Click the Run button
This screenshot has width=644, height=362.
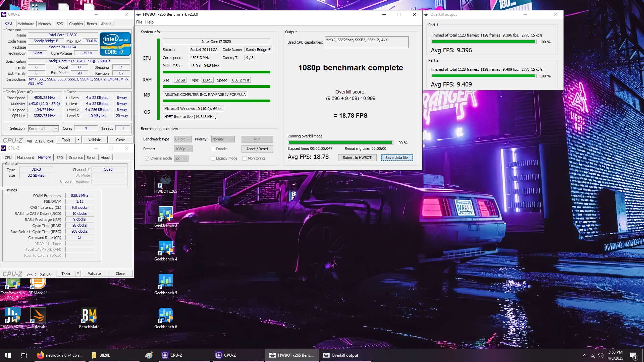pyautogui.click(x=257, y=139)
